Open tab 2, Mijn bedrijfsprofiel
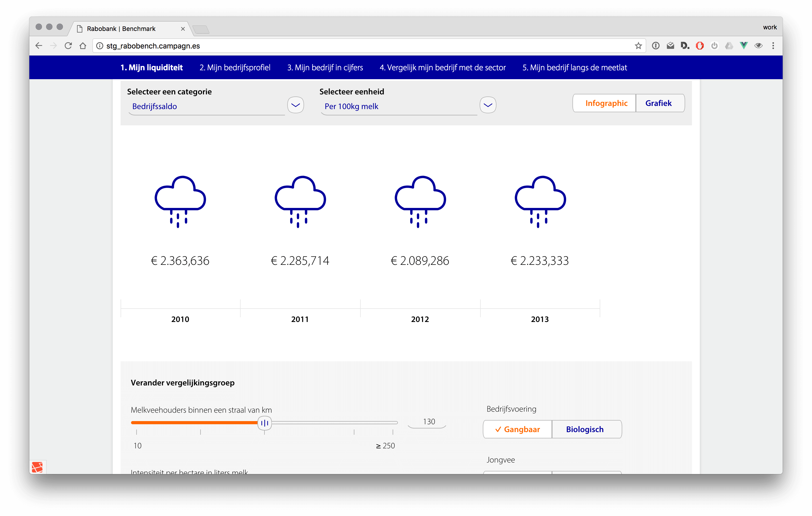The width and height of the screenshot is (812, 516). click(x=235, y=67)
